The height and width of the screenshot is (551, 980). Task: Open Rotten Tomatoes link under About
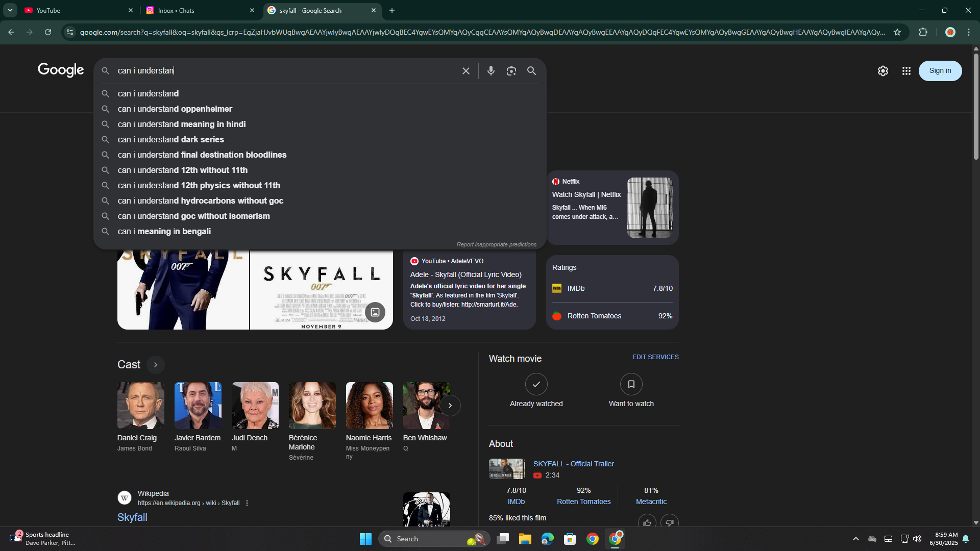click(583, 502)
